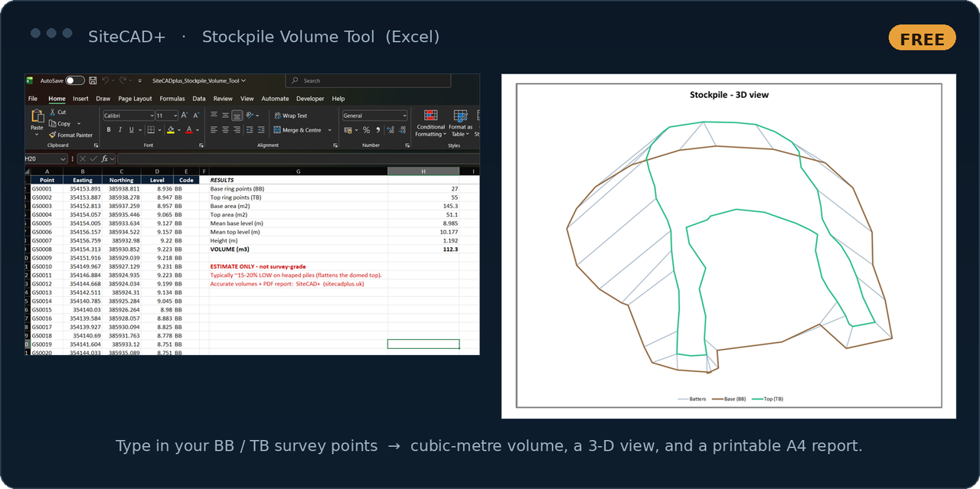Expand the Font Colour dropdown arrow

click(x=198, y=130)
